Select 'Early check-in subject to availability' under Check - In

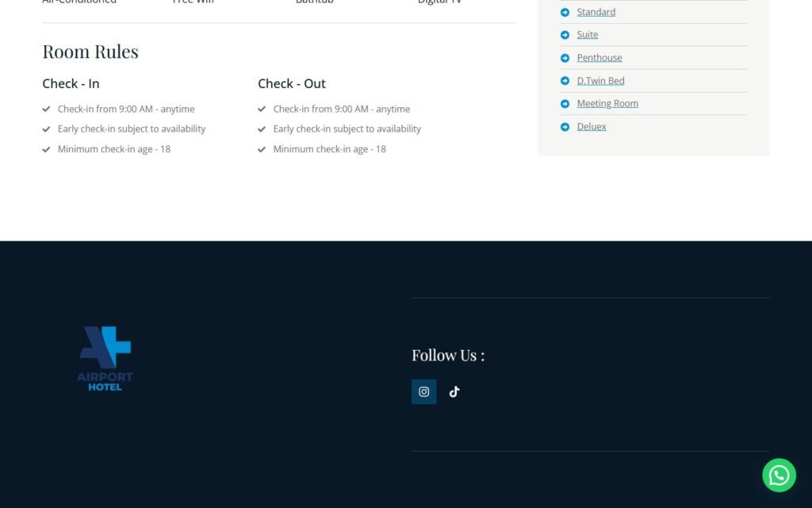point(132,129)
